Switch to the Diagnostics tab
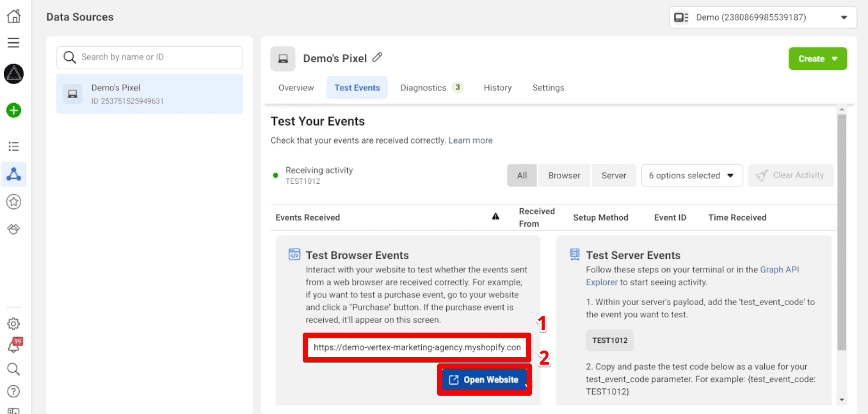The width and height of the screenshot is (868, 414). (431, 88)
